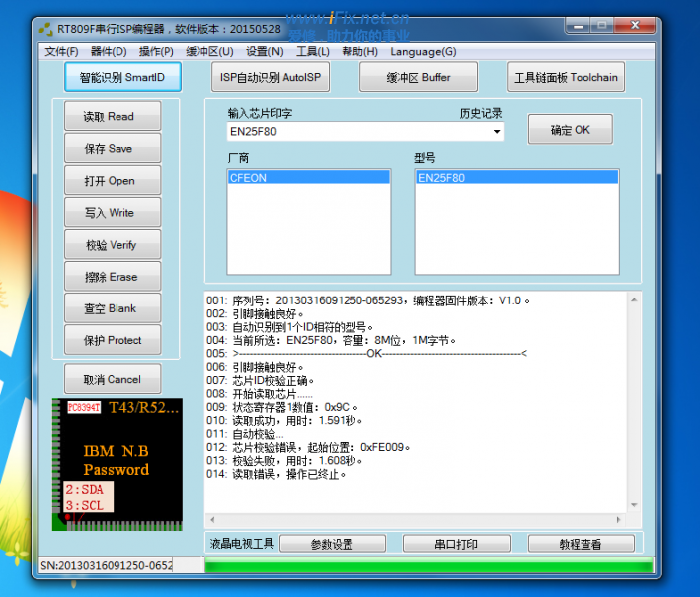Image resolution: width=700 pixels, height=597 pixels.
Task: Click the 参数设置 button
Action: click(333, 544)
